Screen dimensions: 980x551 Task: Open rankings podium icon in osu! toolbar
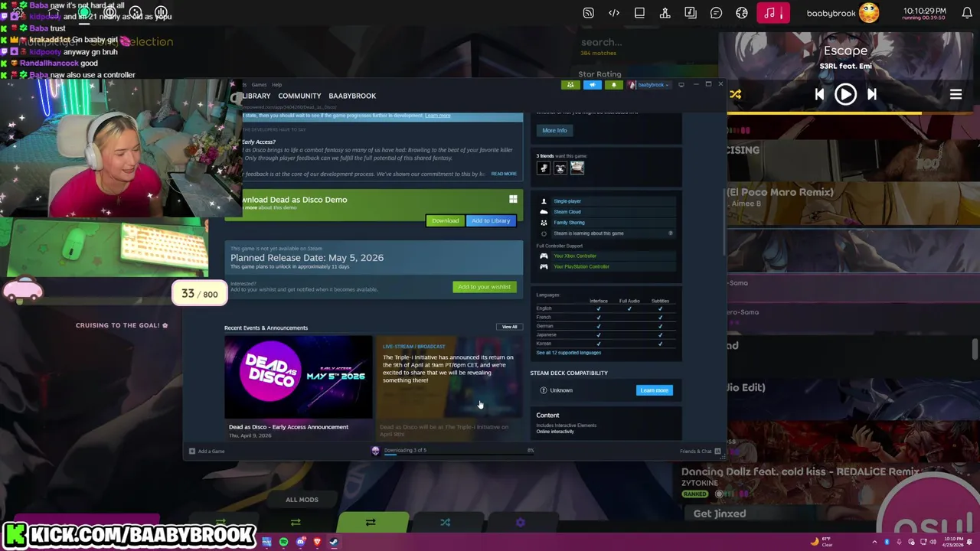665,13
